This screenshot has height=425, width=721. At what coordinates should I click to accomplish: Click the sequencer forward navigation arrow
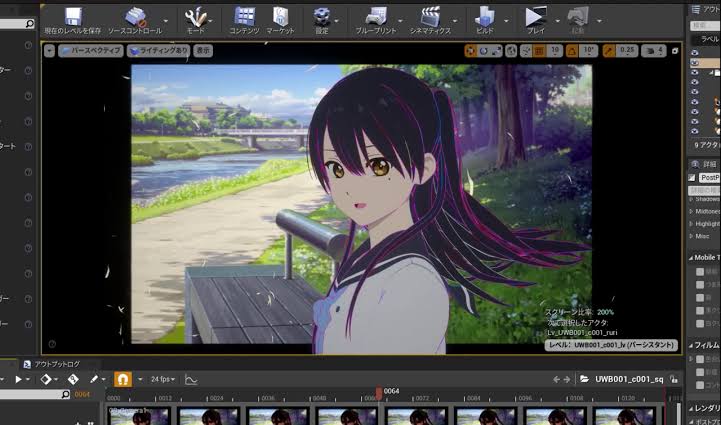567,379
